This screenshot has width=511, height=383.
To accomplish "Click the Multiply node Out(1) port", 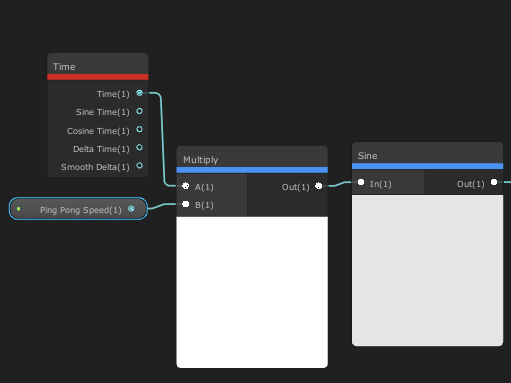I will point(319,186).
